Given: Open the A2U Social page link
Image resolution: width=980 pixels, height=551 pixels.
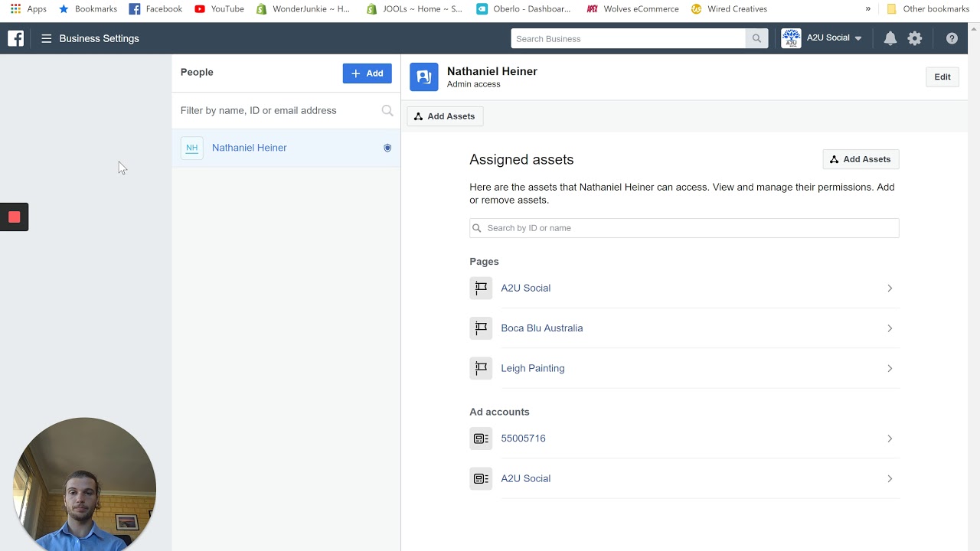Looking at the screenshot, I should [x=526, y=289].
